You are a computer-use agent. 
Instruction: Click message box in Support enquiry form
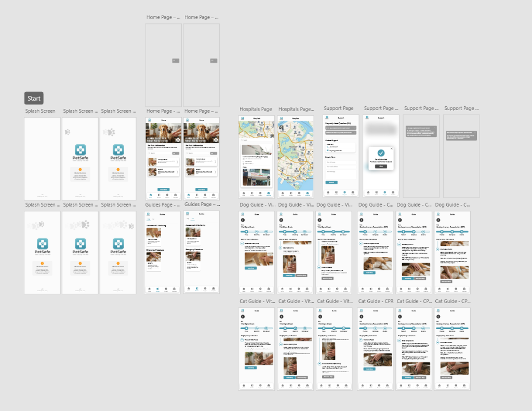coord(341,174)
